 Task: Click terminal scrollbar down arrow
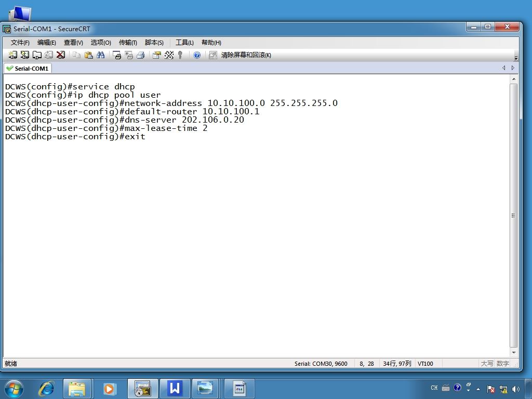pyautogui.click(x=514, y=353)
